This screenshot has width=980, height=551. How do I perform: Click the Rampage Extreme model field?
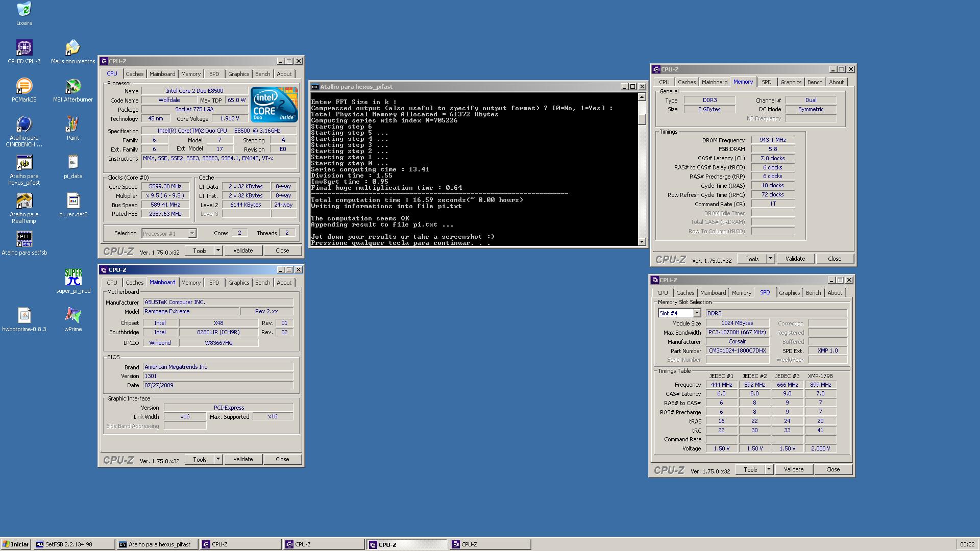tap(190, 311)
